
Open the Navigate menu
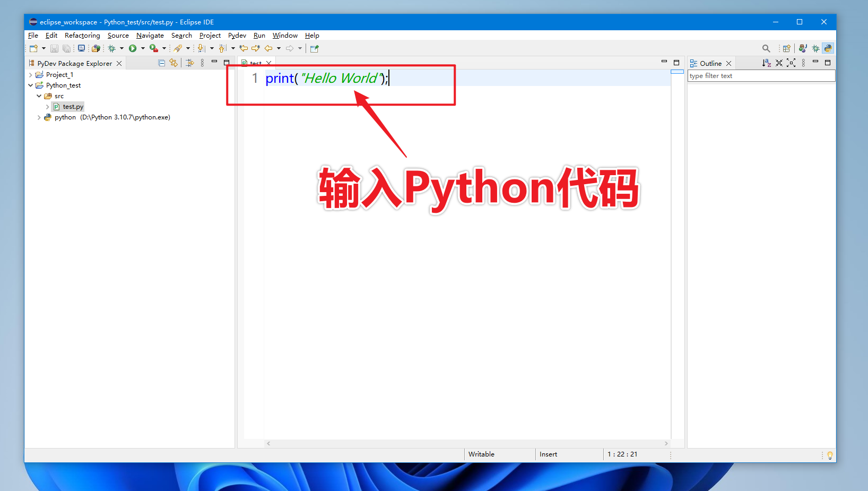pyautogui.click(x=150, y=36)
